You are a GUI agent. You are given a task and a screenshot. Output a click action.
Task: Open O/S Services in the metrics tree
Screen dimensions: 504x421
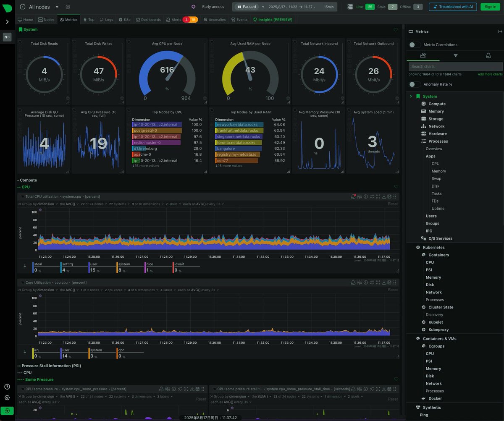tap(440, 238)
